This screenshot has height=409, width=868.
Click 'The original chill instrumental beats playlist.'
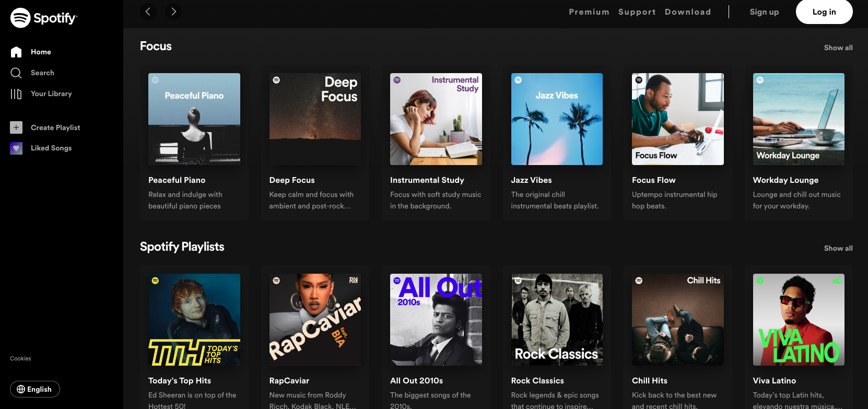[555, 200]
